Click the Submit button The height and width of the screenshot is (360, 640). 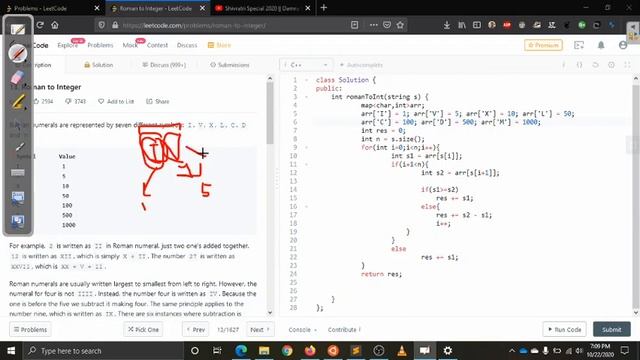coord(611,329)
